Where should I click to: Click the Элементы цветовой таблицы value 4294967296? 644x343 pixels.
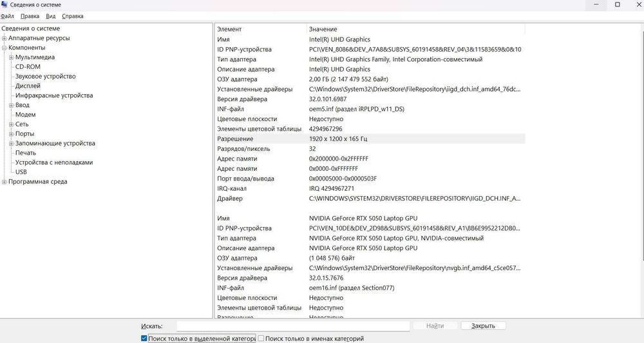(326, 129)
